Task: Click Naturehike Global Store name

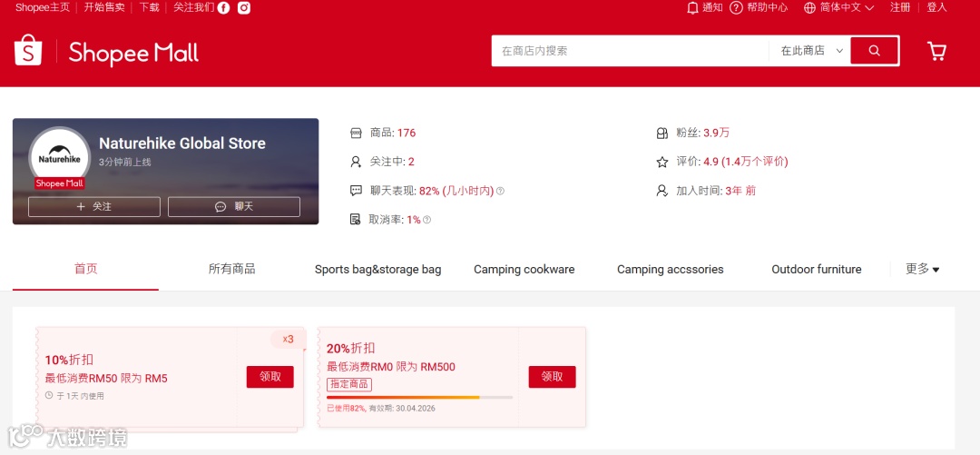Action: pyautogui.click(x=182, y=143)
